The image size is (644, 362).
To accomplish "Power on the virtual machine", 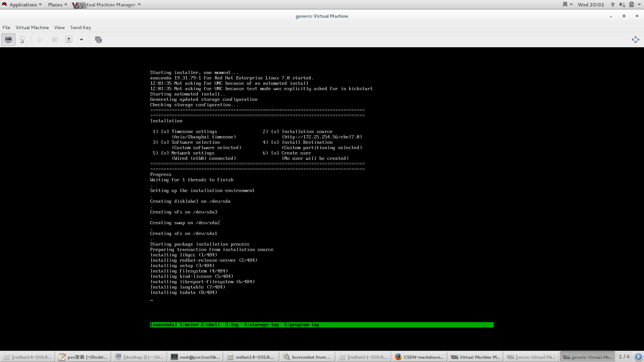I will point(40,40).
